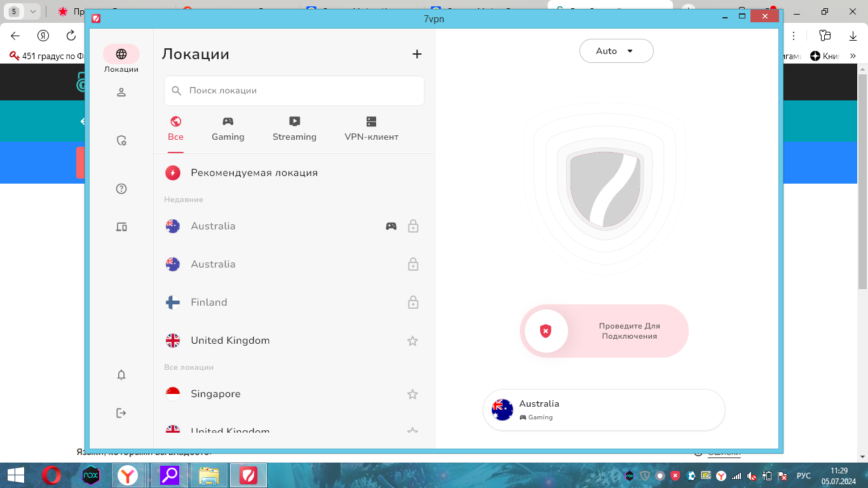Click the Singapore flag icon

[x=172, y=394]
